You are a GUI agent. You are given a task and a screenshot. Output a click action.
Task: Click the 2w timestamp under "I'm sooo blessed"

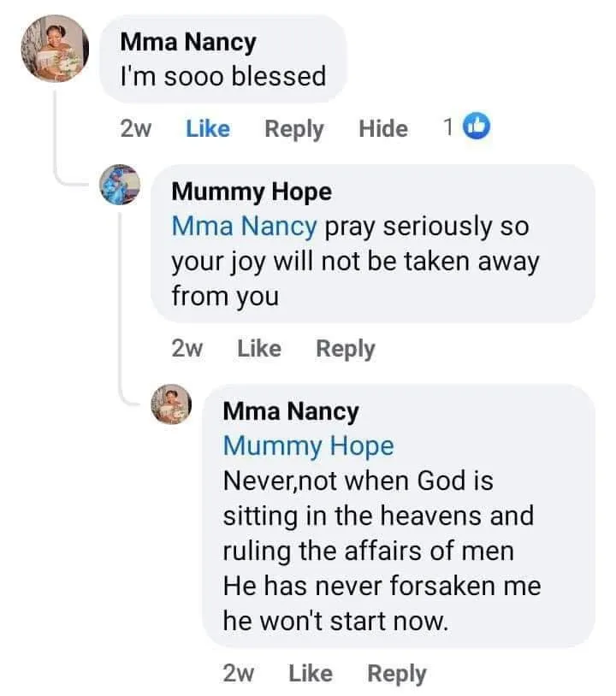136,129
